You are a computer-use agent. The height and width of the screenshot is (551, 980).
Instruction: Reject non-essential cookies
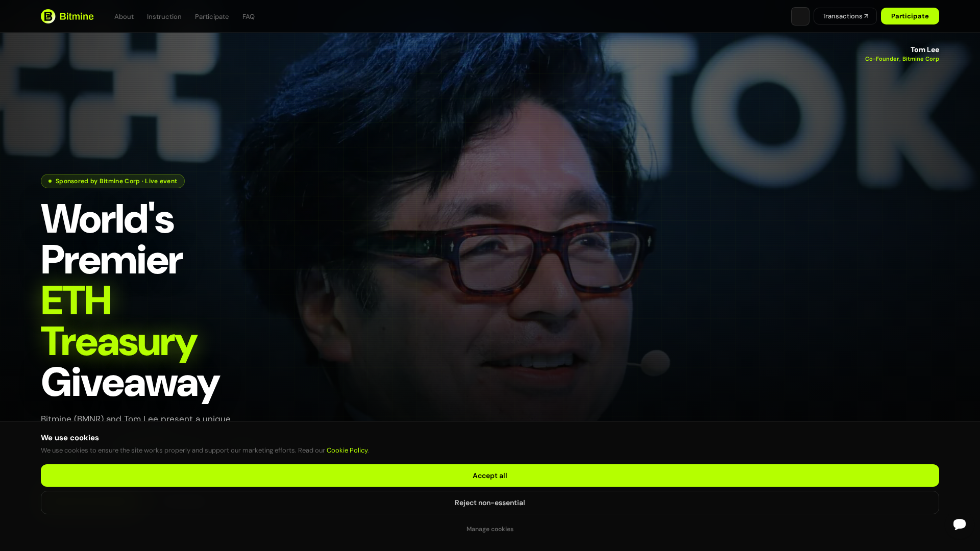pos(489,503)
